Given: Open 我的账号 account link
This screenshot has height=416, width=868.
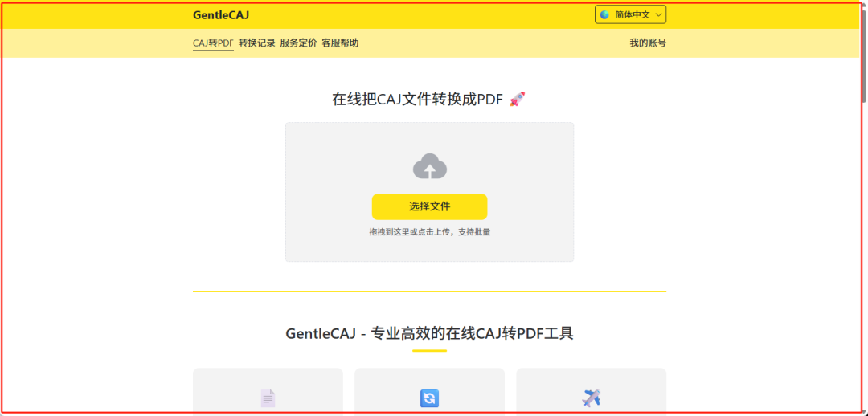Looking at the screenshot, I should coord(648,43).
